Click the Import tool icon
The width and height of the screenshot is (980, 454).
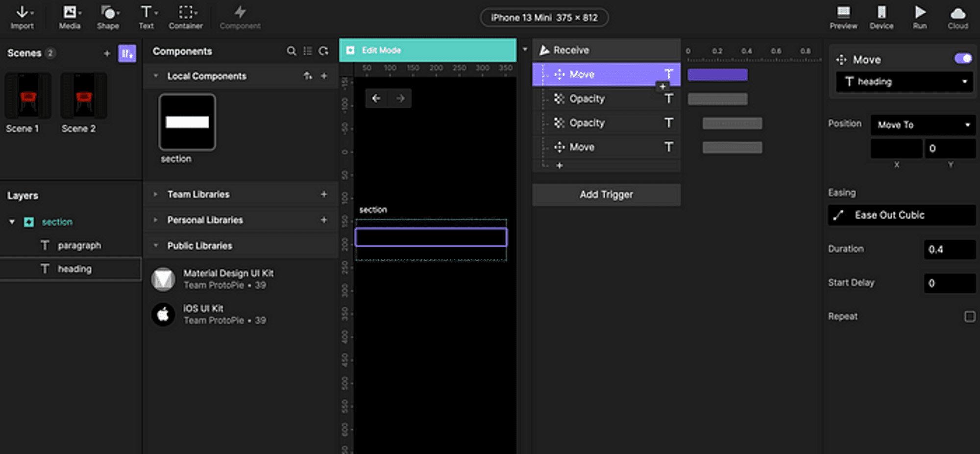tap(22, 17)
